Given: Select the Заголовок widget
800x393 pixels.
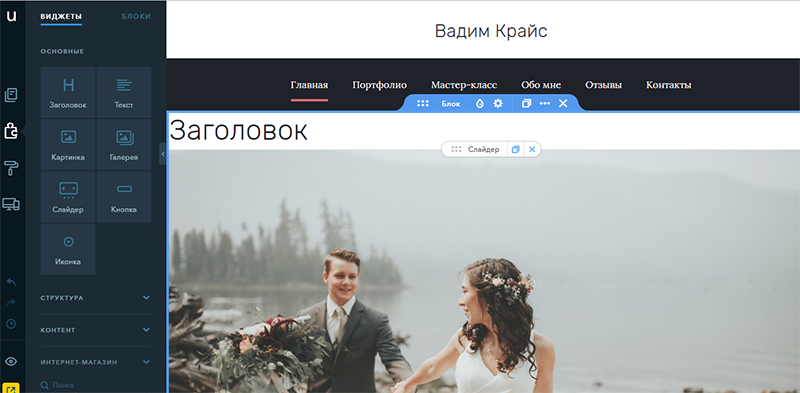Looking at the screenshot, I should [68, 92].
